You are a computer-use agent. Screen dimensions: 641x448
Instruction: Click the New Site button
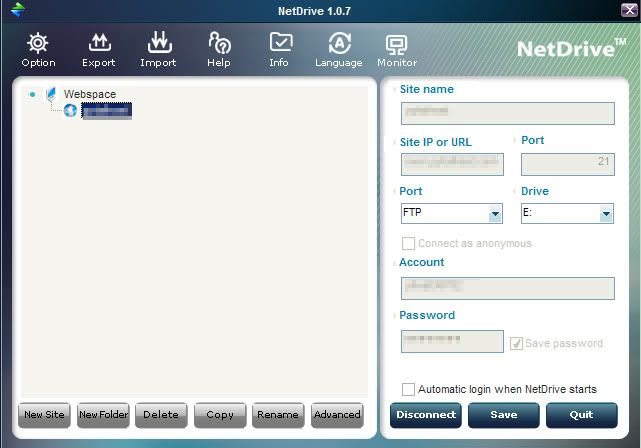(x=43, y=415)
